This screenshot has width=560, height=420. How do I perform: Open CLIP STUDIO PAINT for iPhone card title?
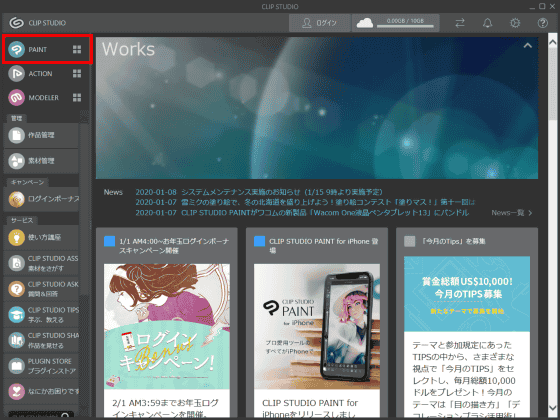[x=324, y=246]
